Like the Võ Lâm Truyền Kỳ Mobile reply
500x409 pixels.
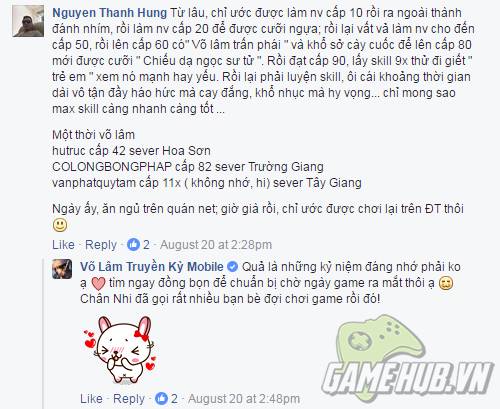[x=91, y=399]
